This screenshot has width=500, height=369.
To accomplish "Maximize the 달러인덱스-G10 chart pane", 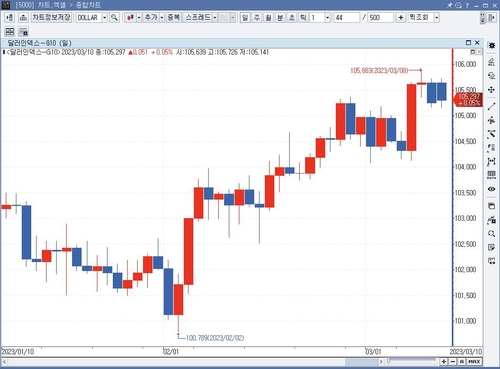I will tap(468, 42).
